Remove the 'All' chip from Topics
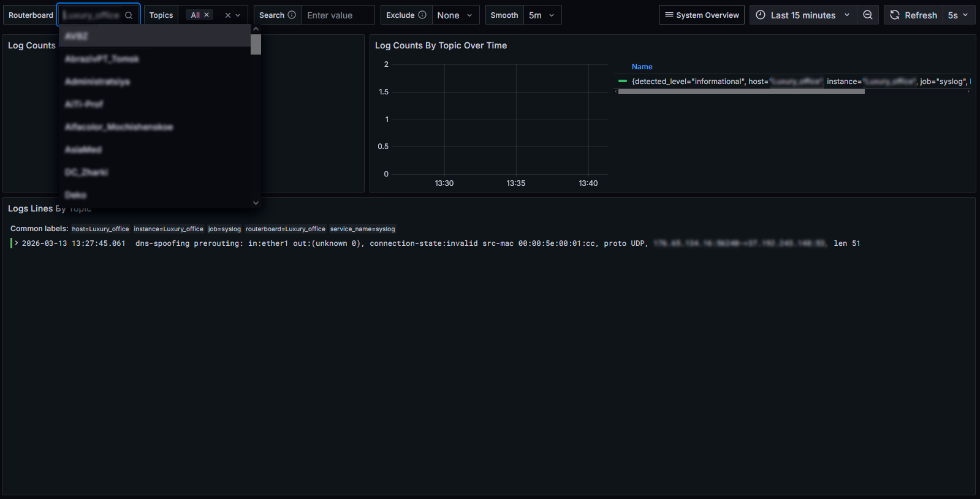This screenshot has height=499, width=980. [207, 15]
